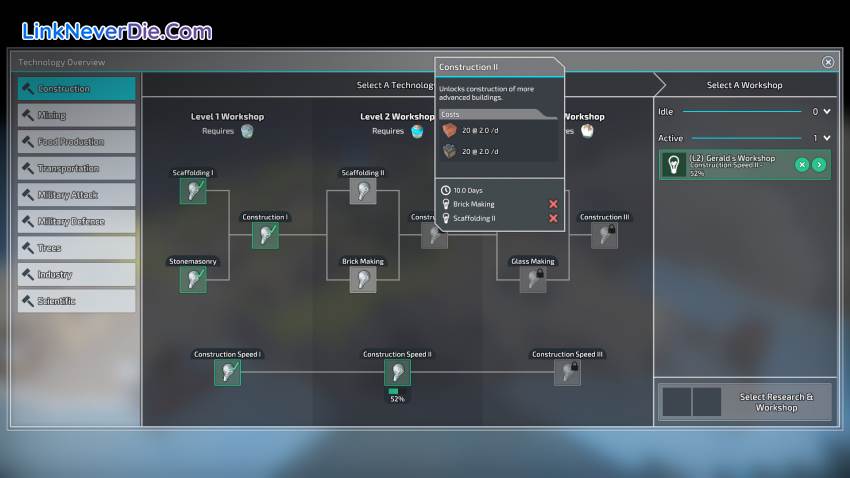This screenshot has height=478, width=850.
Task: Select the Construction Speed II node
Action: (x=397, y=372)
